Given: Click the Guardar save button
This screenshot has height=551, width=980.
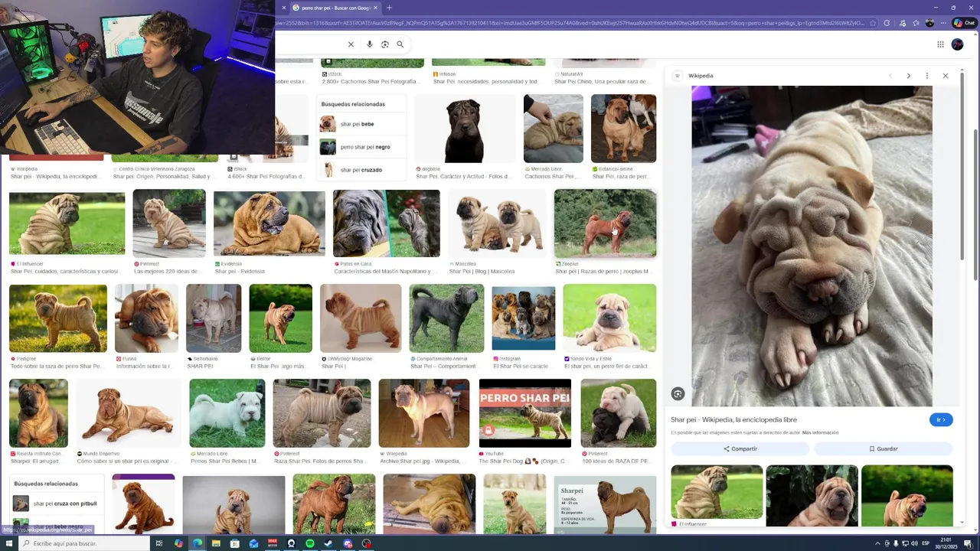Looking at the screenshot, I should coord(883,448).
